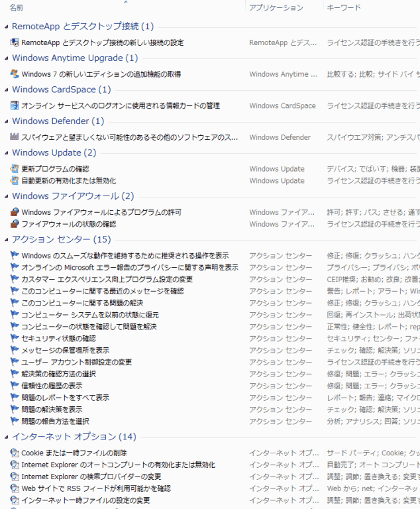
Task: Select the アクション センター (15) group heading text
Action: click(x=62, y=239)
